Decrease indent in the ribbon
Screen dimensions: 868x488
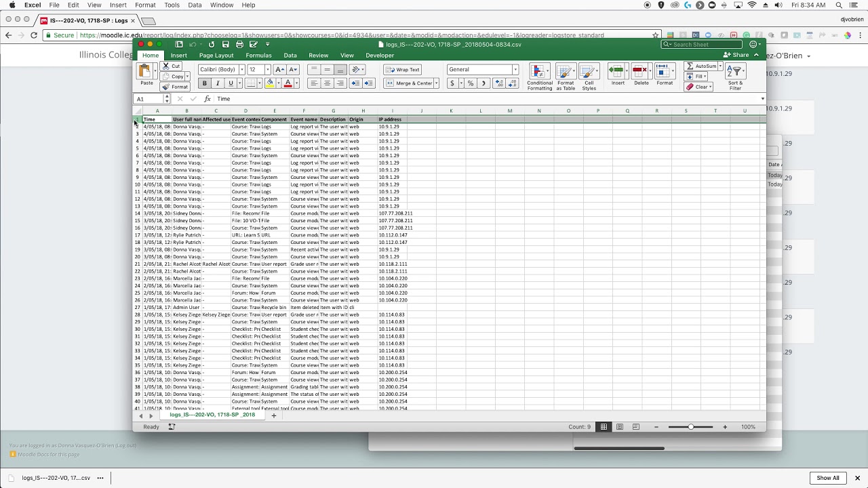tap(356, 83)
